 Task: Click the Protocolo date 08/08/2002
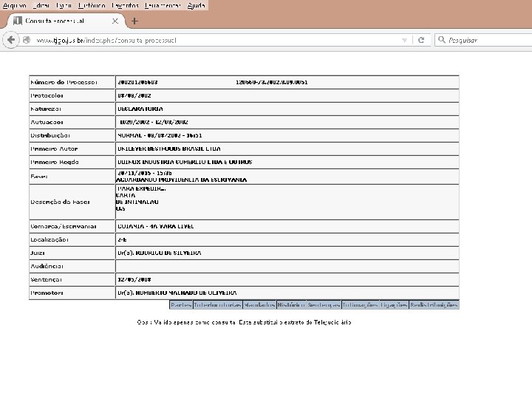pos(134,95)
